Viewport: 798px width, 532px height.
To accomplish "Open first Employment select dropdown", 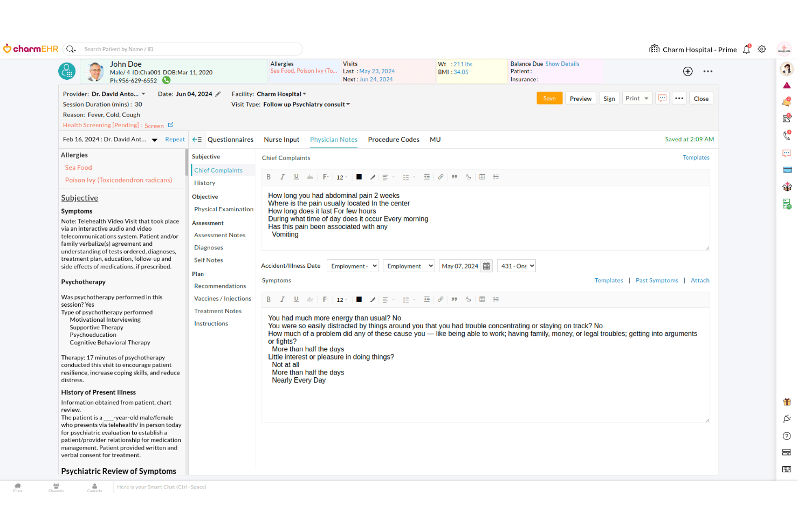I will click(353, 266).
